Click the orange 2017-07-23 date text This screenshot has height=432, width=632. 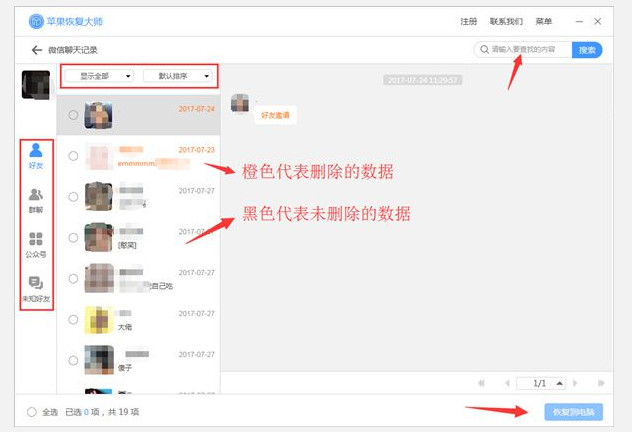197,150
